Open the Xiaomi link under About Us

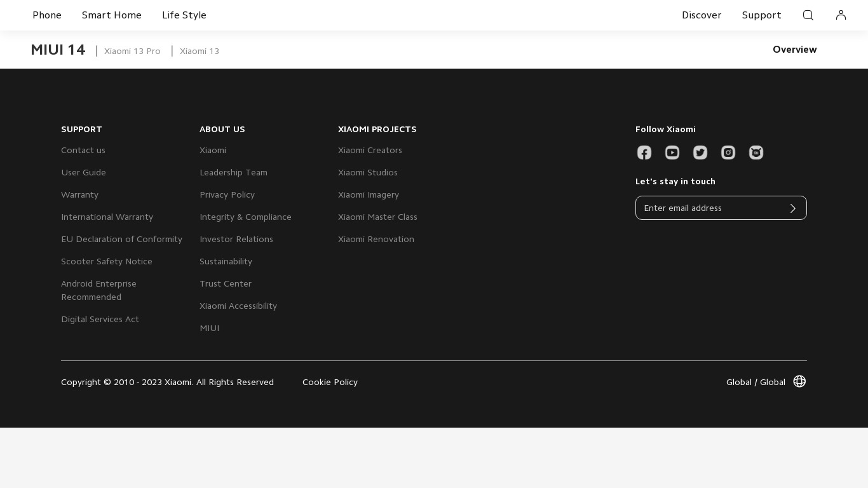pyautogui.click(x=213, y=150)
